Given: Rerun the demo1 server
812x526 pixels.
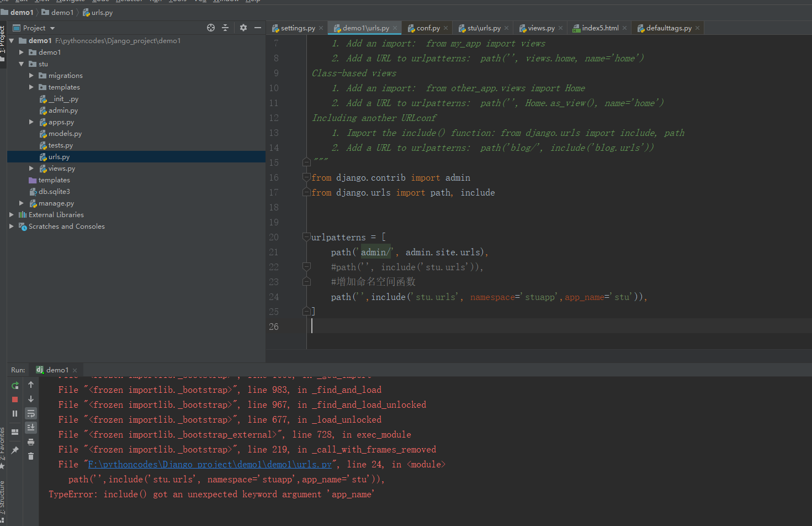Looking at the screenshot, I should (15, 385).
